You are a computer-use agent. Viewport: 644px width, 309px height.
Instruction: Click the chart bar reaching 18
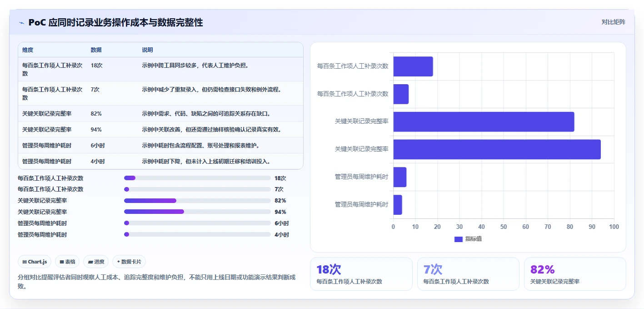[413, 66]
